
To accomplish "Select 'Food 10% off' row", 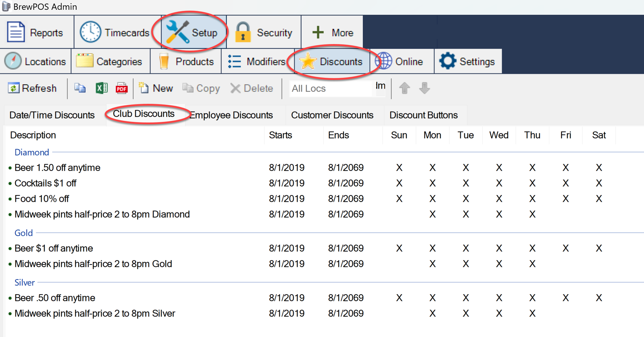I will [311, 199].
